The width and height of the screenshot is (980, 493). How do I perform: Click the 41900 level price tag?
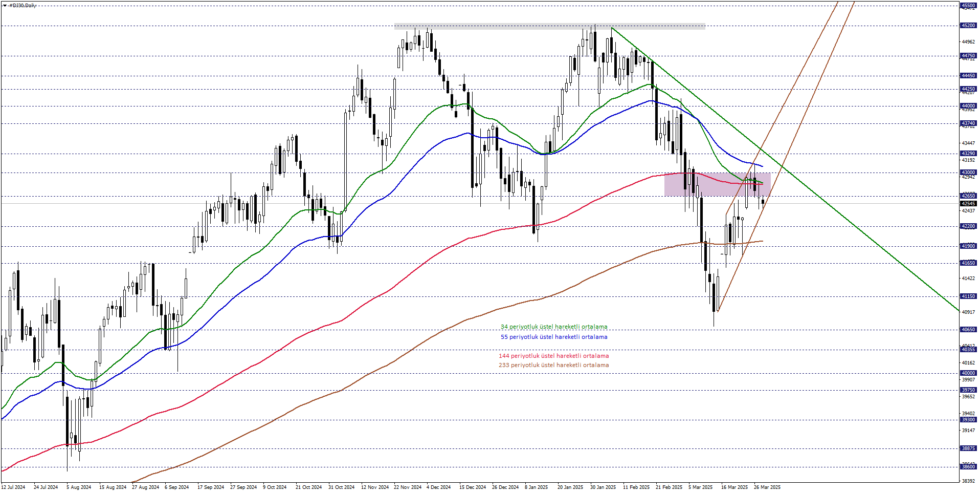coord(968,246)
